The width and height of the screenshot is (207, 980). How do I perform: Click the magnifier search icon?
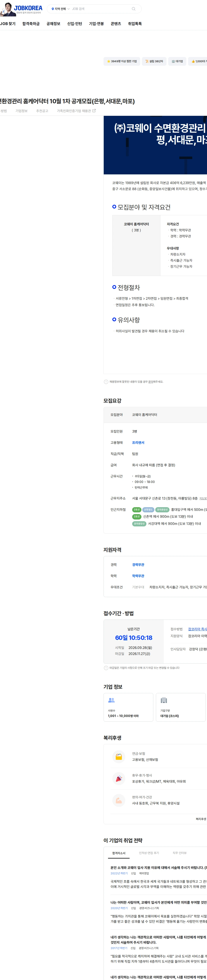coord(133,9)
